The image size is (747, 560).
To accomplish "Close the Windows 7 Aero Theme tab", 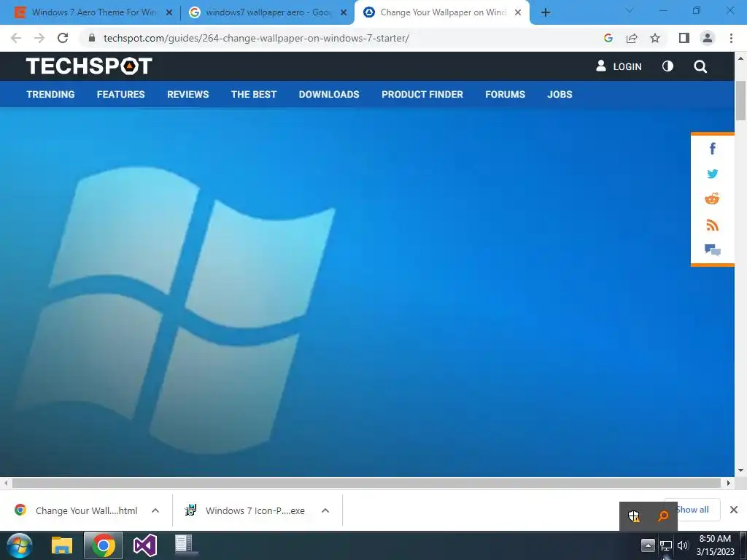I will coord(169,13).
